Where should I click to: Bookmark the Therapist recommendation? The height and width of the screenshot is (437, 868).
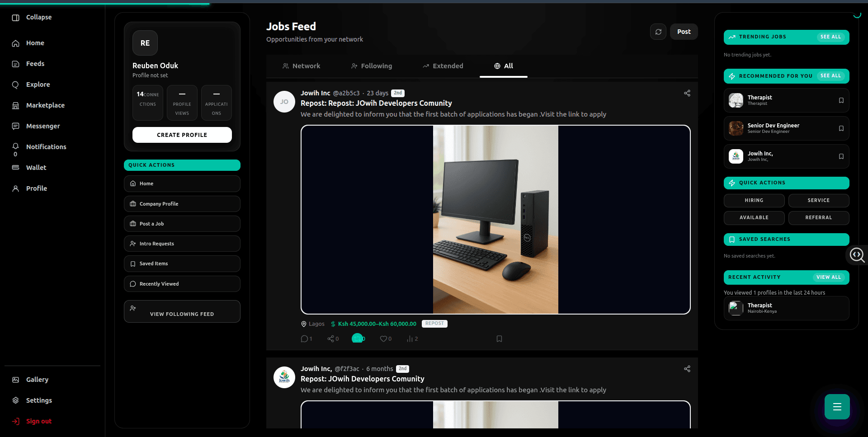click(841, 100)
